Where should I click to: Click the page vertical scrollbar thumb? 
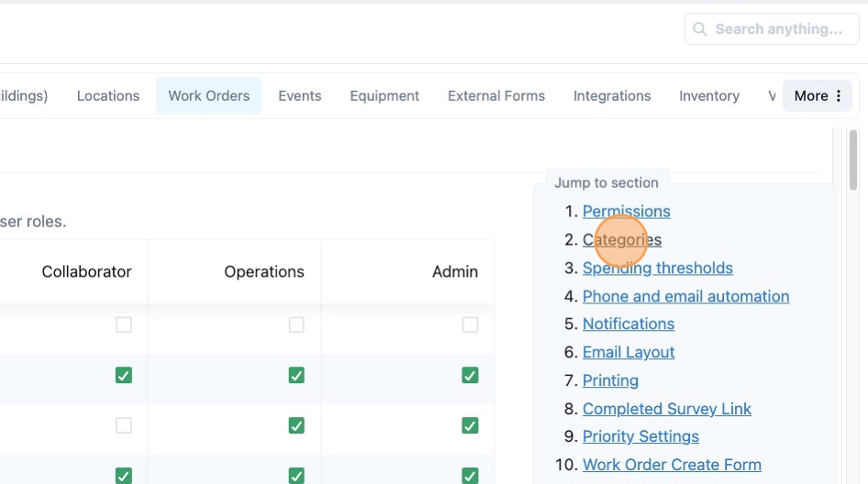(x=853, y=159)
